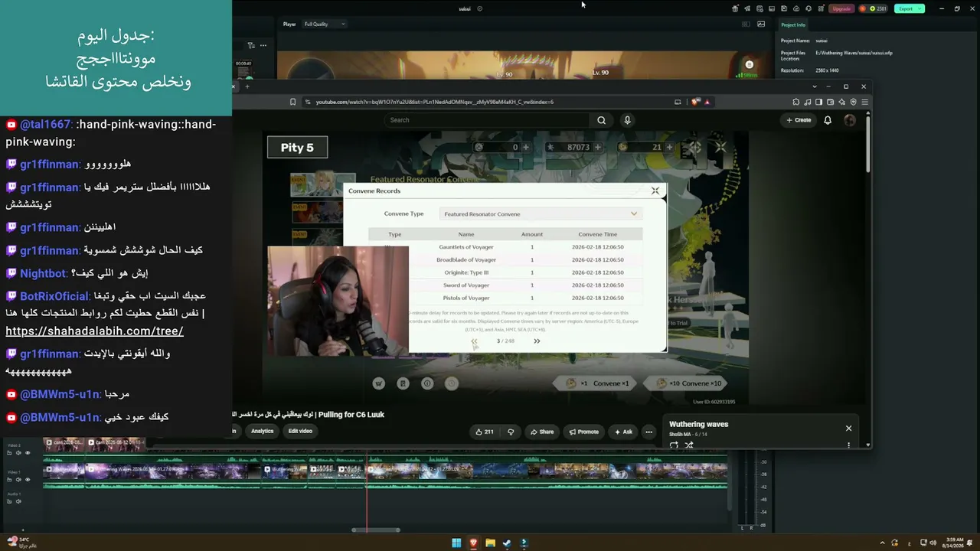Open the VPN shield icon in the browser toolbar
The image size is (980, 551).
[853, 102]
